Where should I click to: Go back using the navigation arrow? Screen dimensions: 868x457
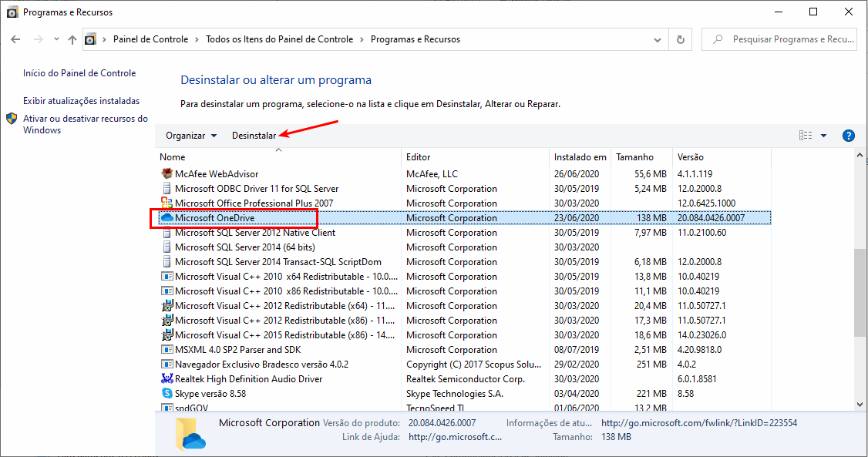click(x=15, y=39)
